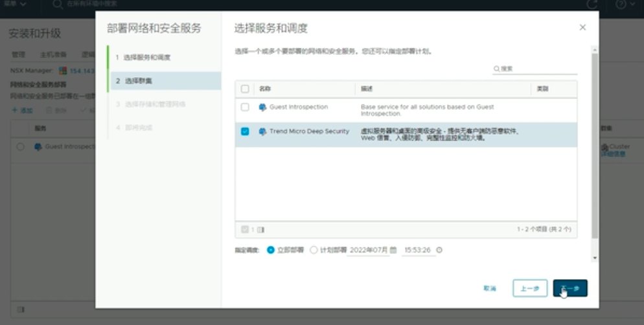The width and height of the screenshot is (644, 325).
Task: Click the Guest Introspection name text in the dialog table
Action: click(299, 107)
